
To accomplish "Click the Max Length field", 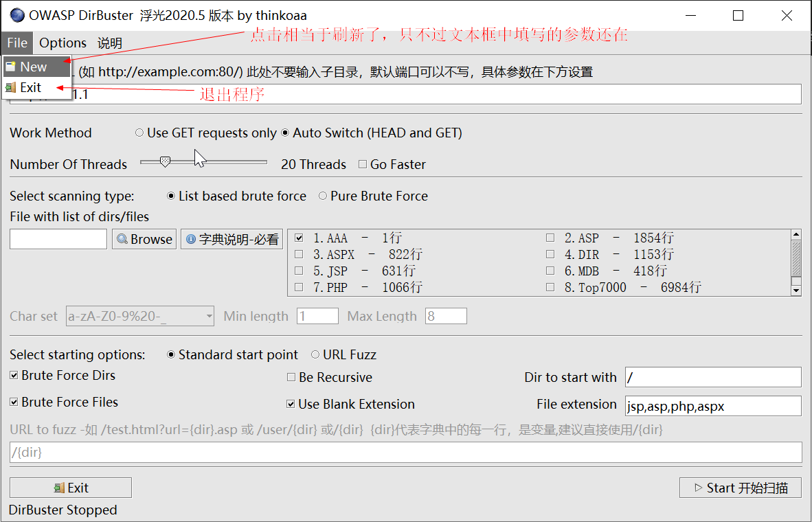I will click(x=446, y=316).
